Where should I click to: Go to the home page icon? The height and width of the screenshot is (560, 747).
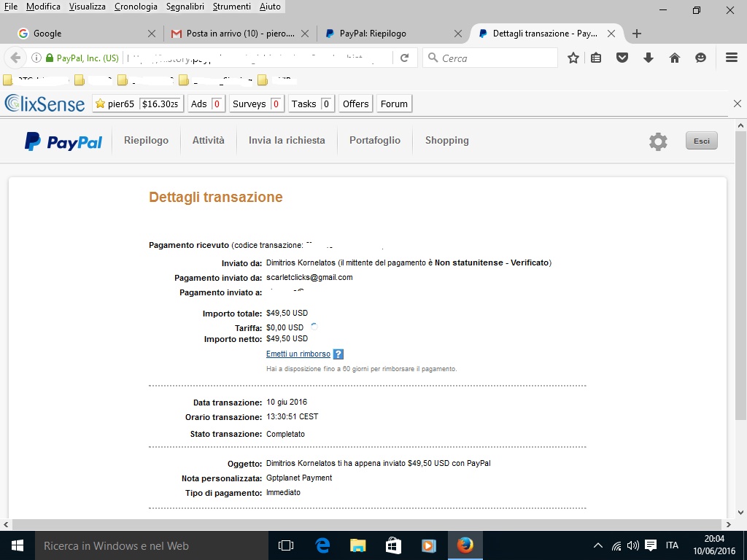pos(675,58)
